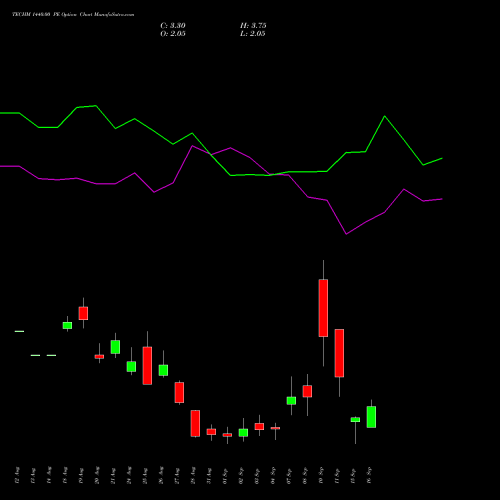Select the red candlestick above 28 Aug

point(195,423)
